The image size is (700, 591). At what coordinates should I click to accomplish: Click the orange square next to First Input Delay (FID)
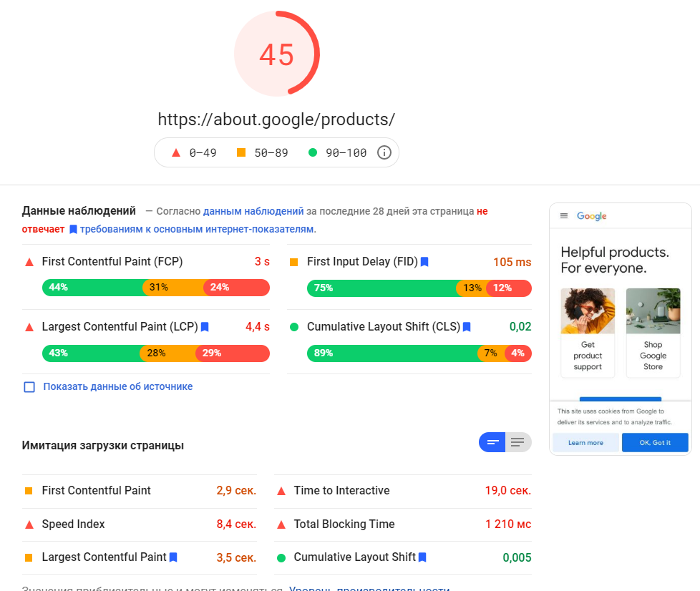tap(293, 262)
